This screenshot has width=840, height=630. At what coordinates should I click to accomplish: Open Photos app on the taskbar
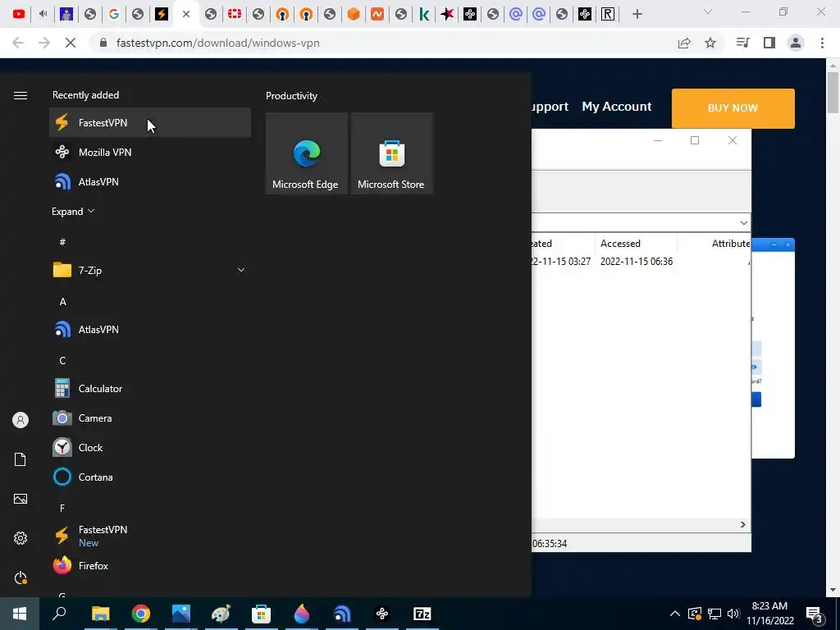point(181,614)
